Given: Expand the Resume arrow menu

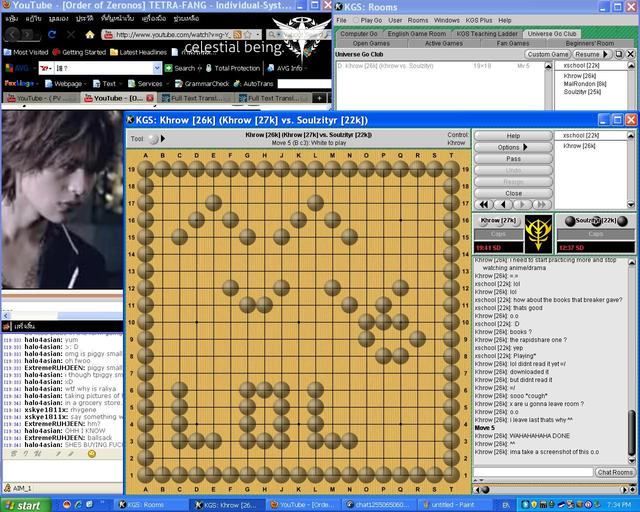Looking at the screenshot, I should pos(606,54).
